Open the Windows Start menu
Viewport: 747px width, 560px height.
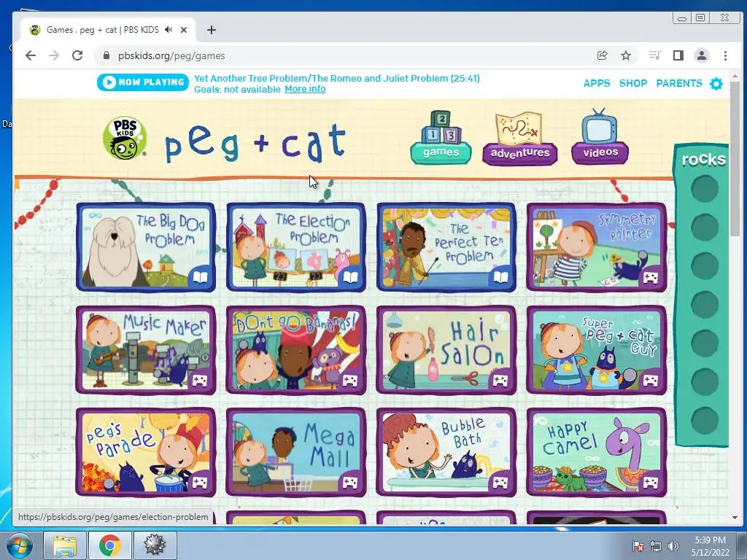pos(20,545)
